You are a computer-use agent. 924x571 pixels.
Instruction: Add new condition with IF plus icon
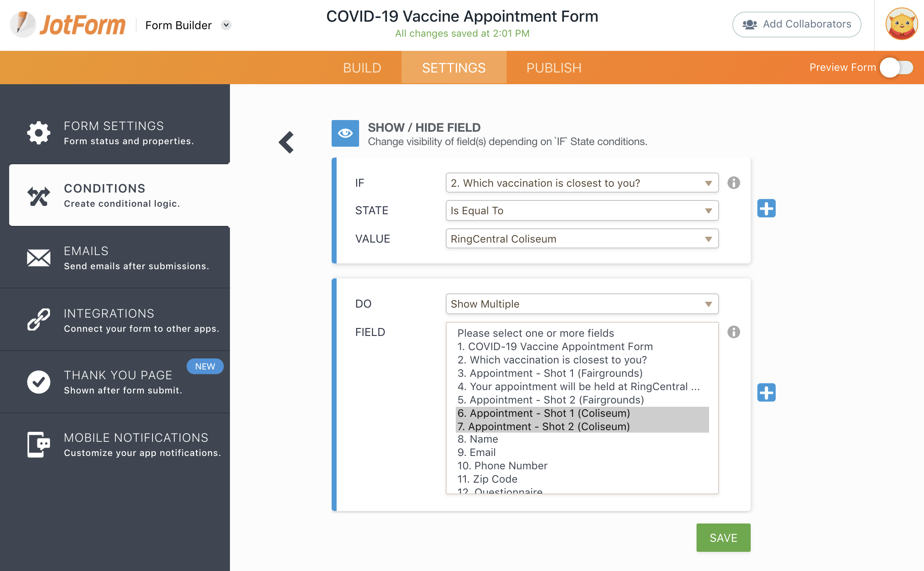coord(766,208)
